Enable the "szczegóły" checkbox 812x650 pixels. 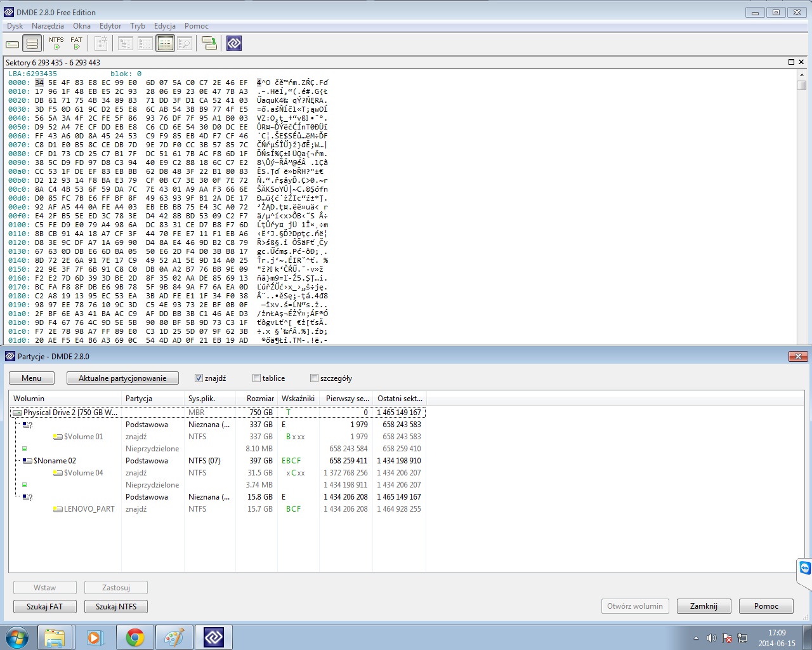point(315,378)
